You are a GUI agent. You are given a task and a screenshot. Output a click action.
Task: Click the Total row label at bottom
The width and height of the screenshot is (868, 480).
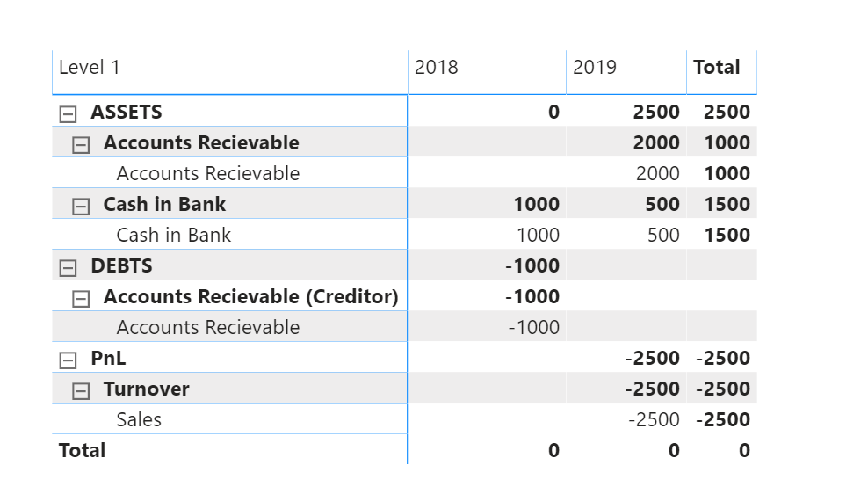[x=82, y=450]
